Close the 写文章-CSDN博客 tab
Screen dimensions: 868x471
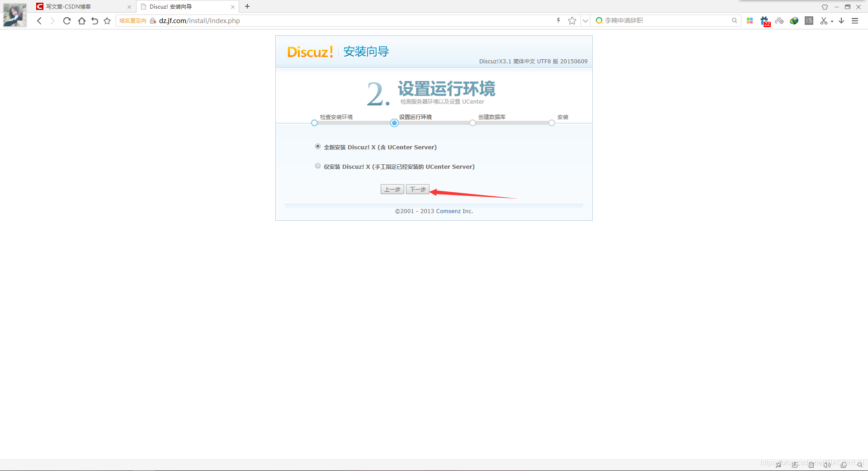coord(129,7)
